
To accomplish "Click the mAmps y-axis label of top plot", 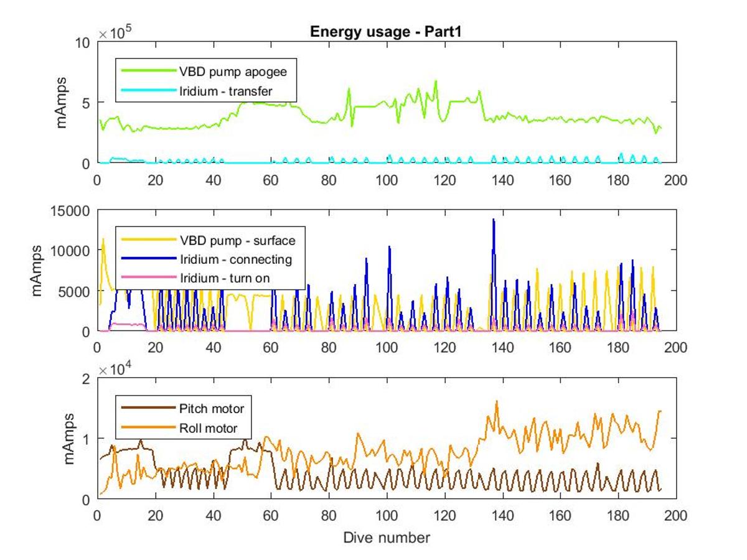I will pos(62,102).
